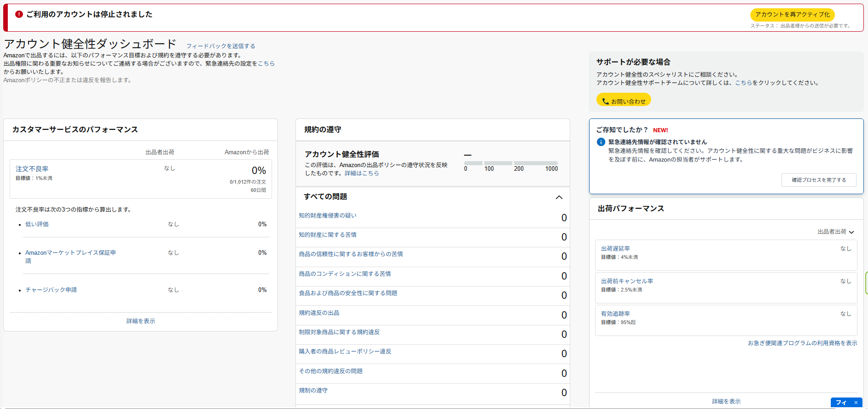
Task: Click the 目標値：95%超 text
Action: tap(618, 322)
